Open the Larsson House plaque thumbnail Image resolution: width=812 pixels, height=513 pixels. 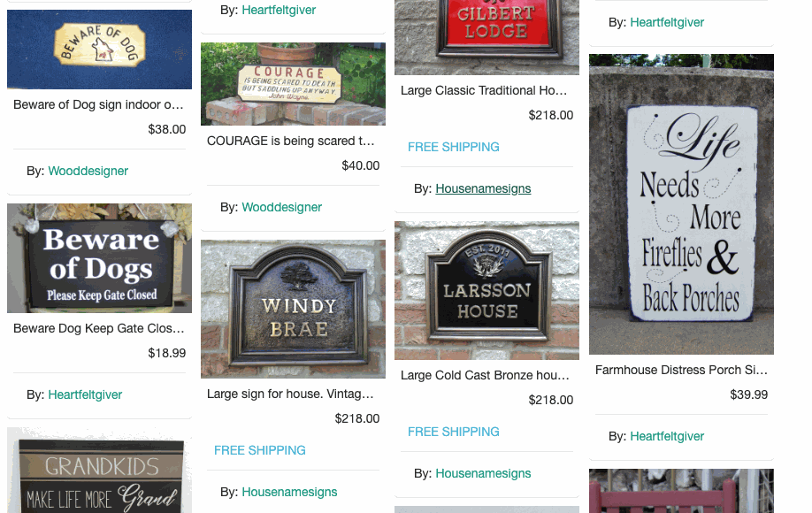click(x=486, y=290)
